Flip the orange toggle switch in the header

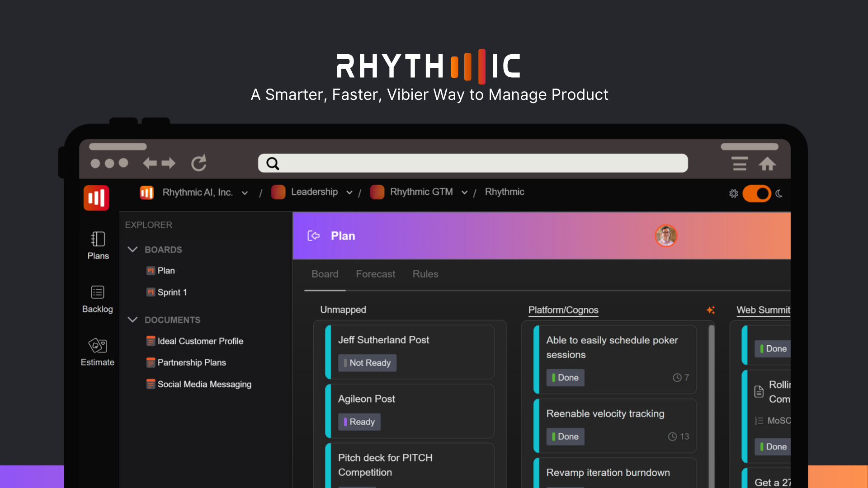756,193
